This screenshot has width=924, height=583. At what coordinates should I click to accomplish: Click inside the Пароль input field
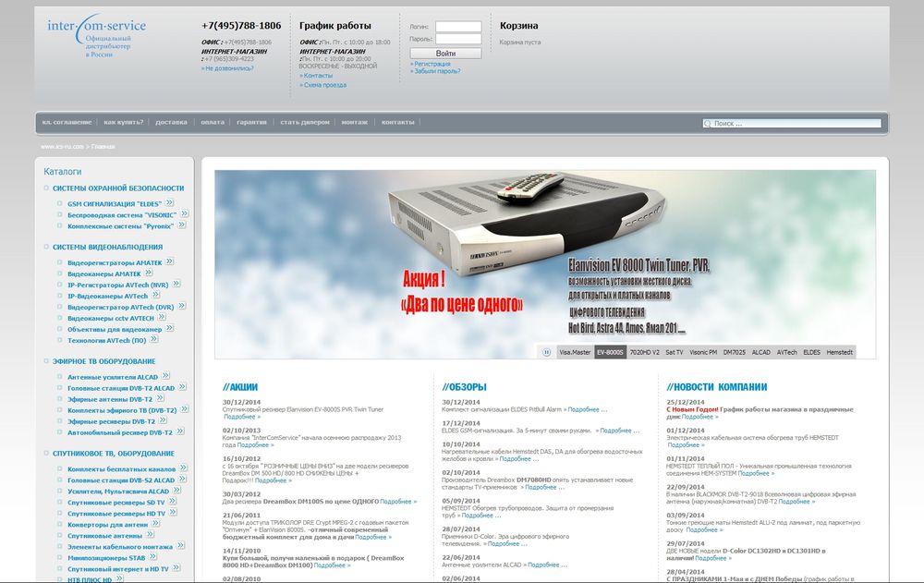458,39
